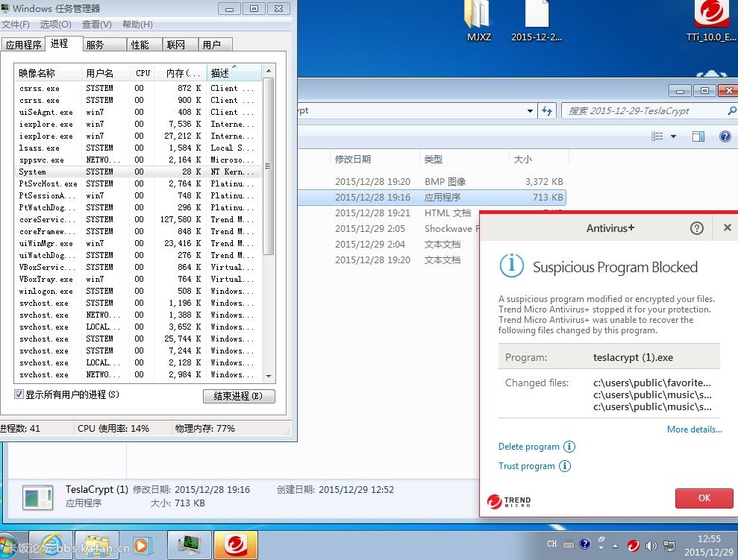Image resolution: width=738 pixels, height=560 pixels.
Task: Click the Trend Micro system tray icon
Action: pyautogui.click(x=633, y=545)
